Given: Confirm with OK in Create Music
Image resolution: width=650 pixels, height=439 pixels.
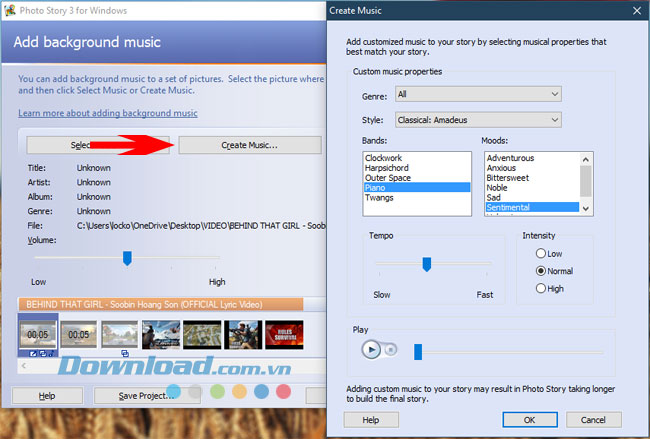Looking at the screenshot, I should point(530,420).
